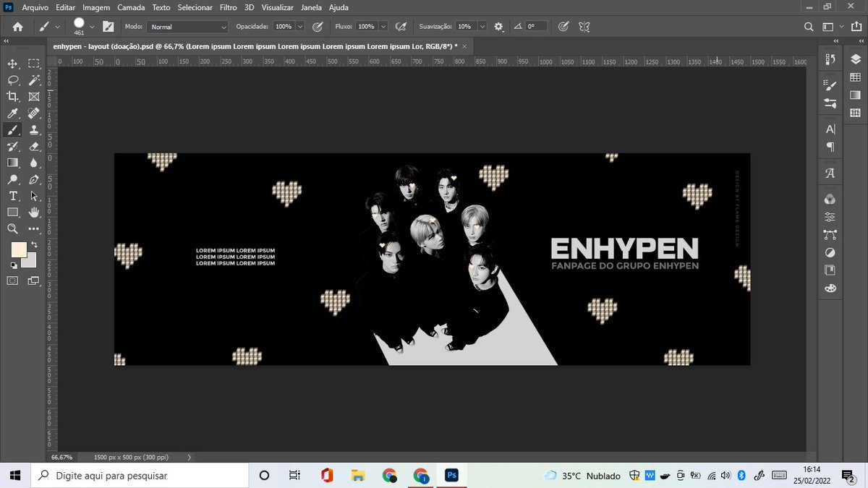Select the Path Selection tool
Screen dimensions: 868x488
[x=33, y=197]
